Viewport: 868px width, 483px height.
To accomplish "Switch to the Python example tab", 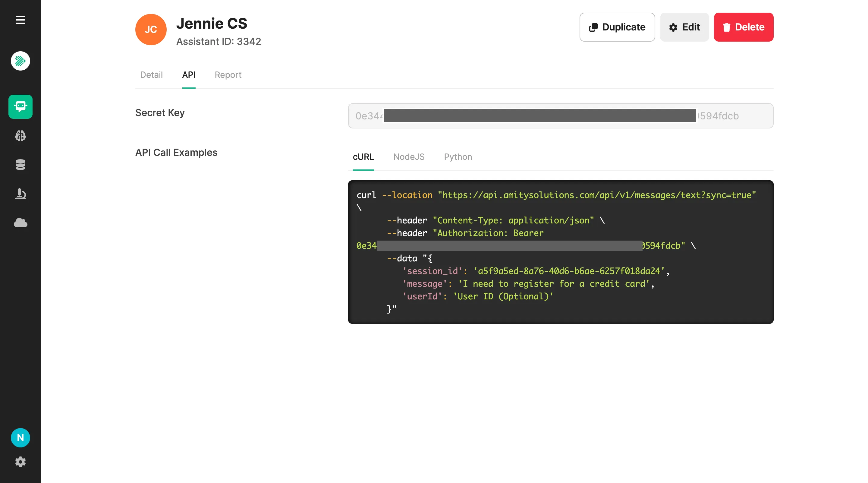I will tap(458, 157).
